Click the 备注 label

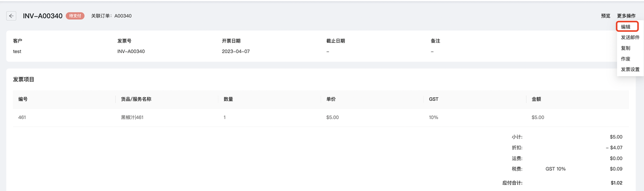pos(435,41)
